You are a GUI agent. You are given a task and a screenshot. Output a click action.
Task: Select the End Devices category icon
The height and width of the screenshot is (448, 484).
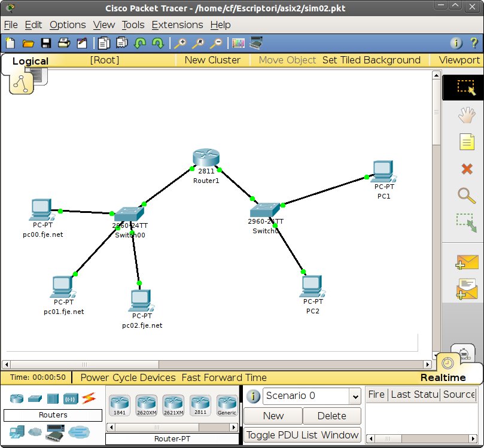pyautogui.click(x=17, y=432)
